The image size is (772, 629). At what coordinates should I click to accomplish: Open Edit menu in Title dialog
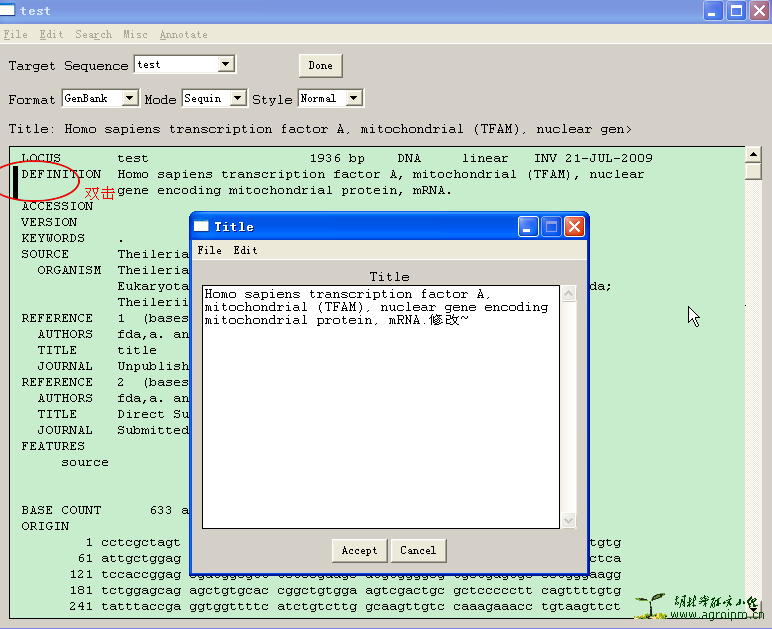click(245, 250)
